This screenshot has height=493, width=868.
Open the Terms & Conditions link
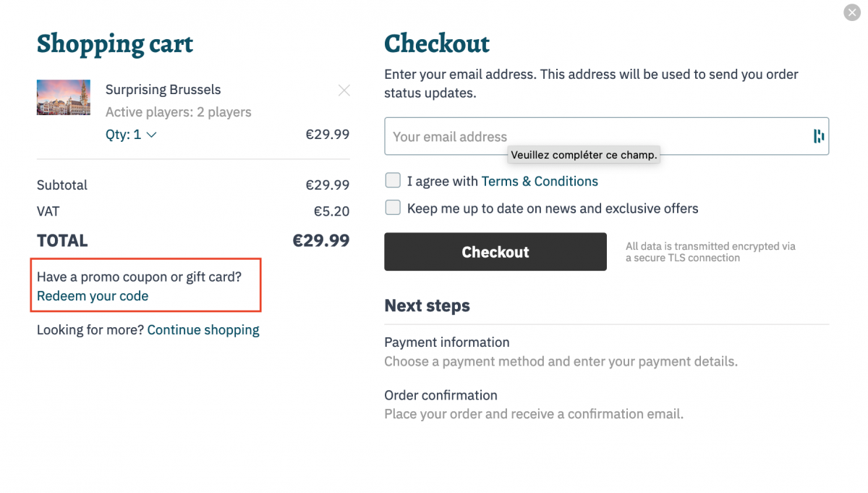click(540, 181)
